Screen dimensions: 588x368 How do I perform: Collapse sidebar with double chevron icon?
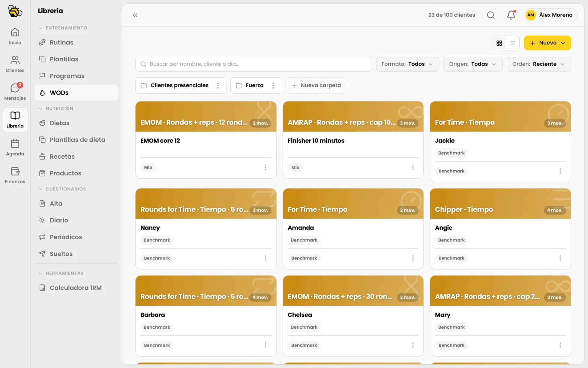[x=135, y=15]
